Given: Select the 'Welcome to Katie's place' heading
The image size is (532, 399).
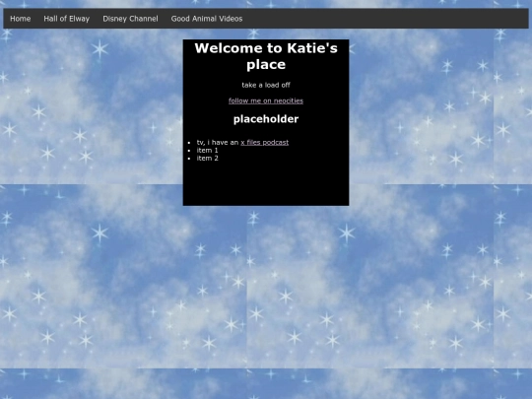Looking at the screenshot, I should [266, 56].
